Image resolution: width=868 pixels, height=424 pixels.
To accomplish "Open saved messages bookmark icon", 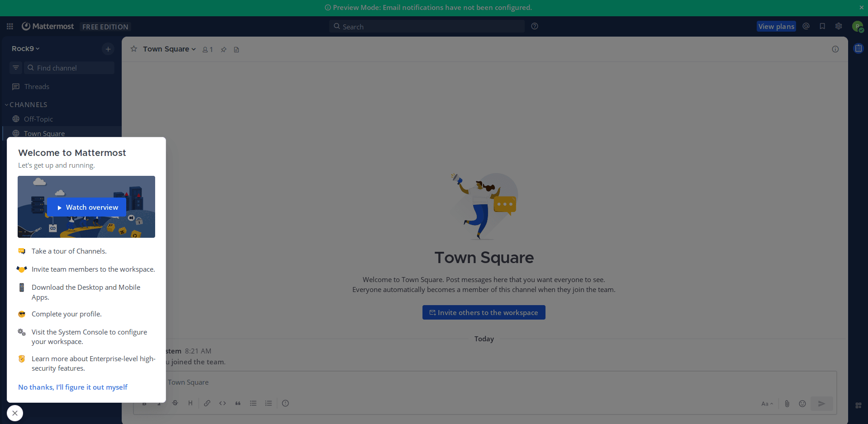I will [x=822, y=26].
